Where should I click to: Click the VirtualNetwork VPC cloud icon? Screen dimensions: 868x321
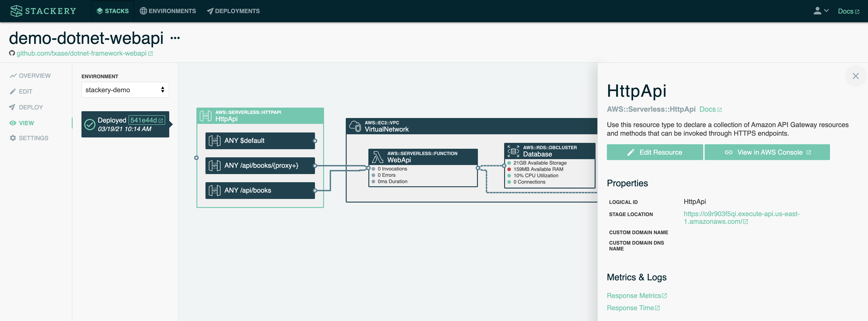click(x=355, y=126)
